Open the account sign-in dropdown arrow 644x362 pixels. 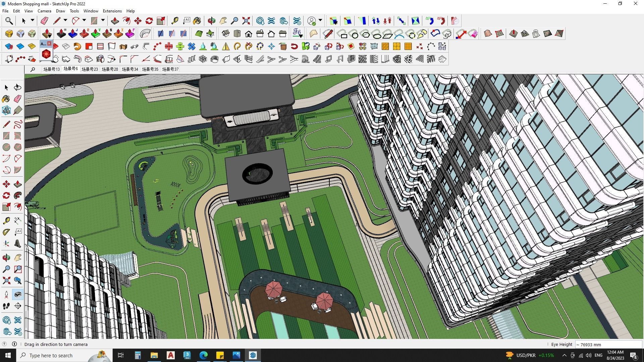tap(320, 21)
